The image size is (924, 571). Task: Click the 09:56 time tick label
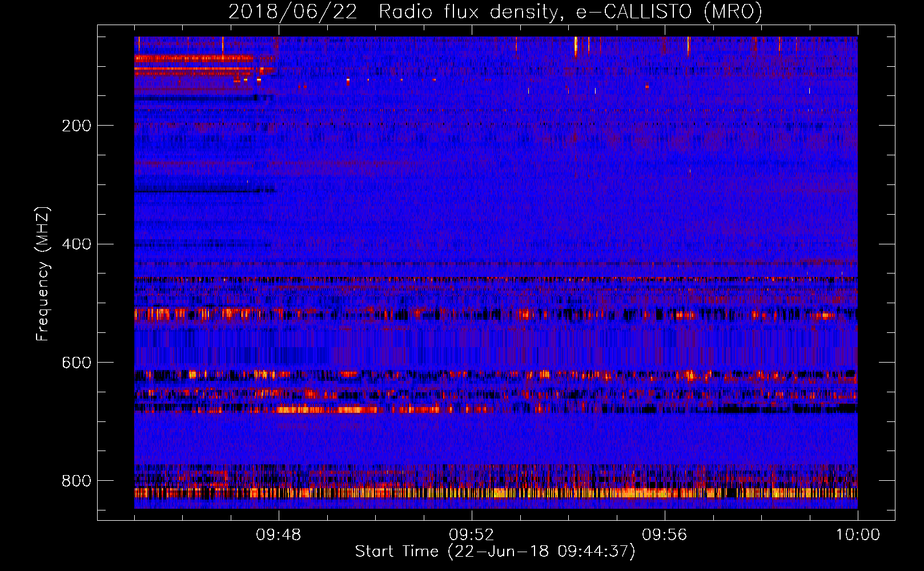pos(665,535)
